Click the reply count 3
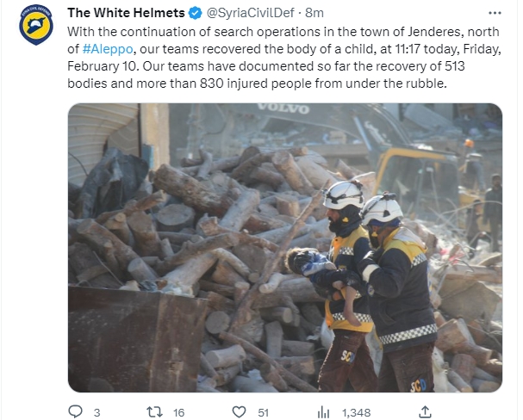The image size is (523, 420). pos(97,412)
